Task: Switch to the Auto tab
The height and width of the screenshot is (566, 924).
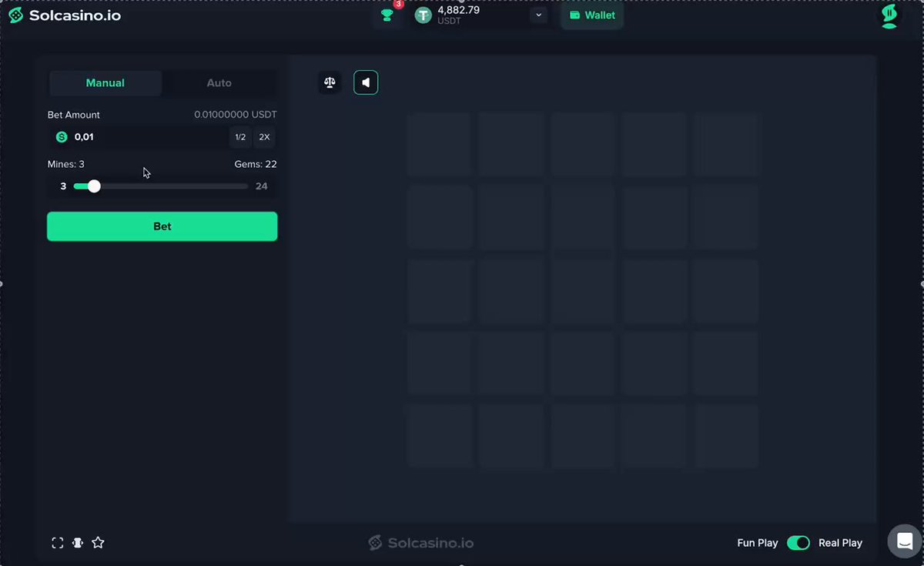Action: tap(219, 83)
